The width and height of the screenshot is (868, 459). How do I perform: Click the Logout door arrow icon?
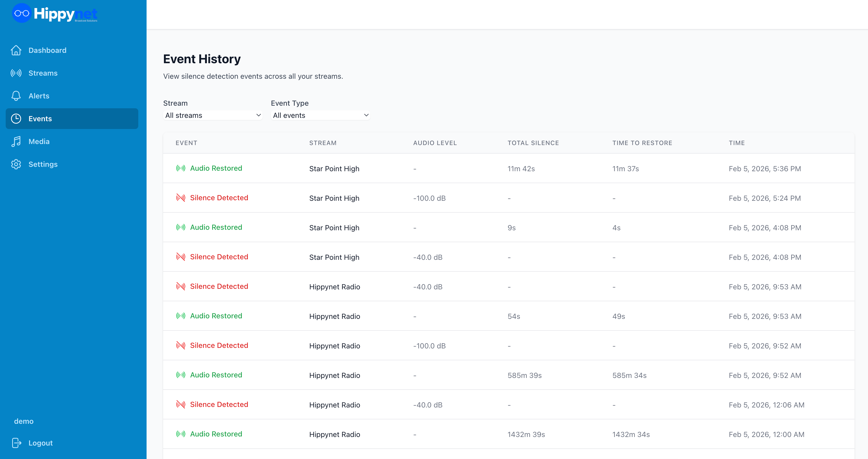pos(17,443)
